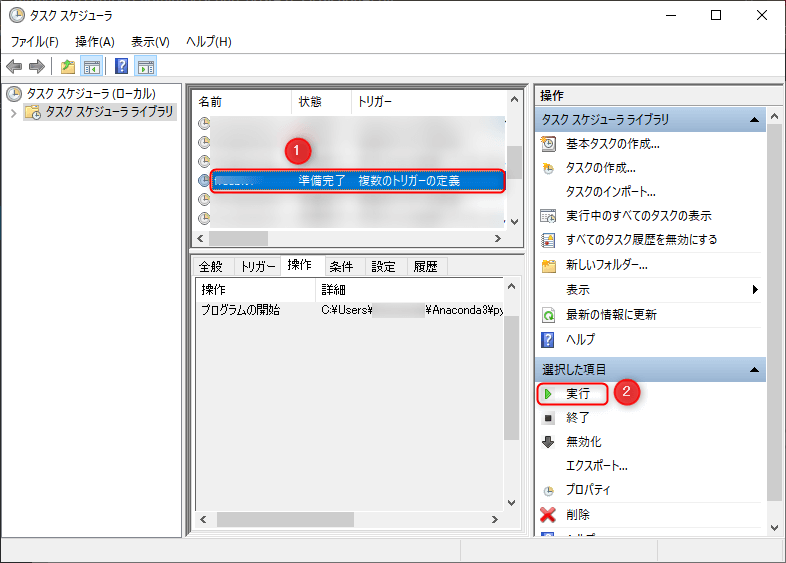Switch to the 履歴 tab
The width and height of the screenshot is (786, 563).
[426, 267]
